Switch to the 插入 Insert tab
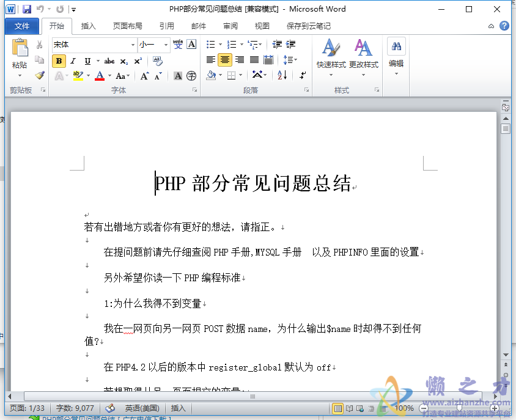This screenshot has height=420, width=516. coord(88,26)
